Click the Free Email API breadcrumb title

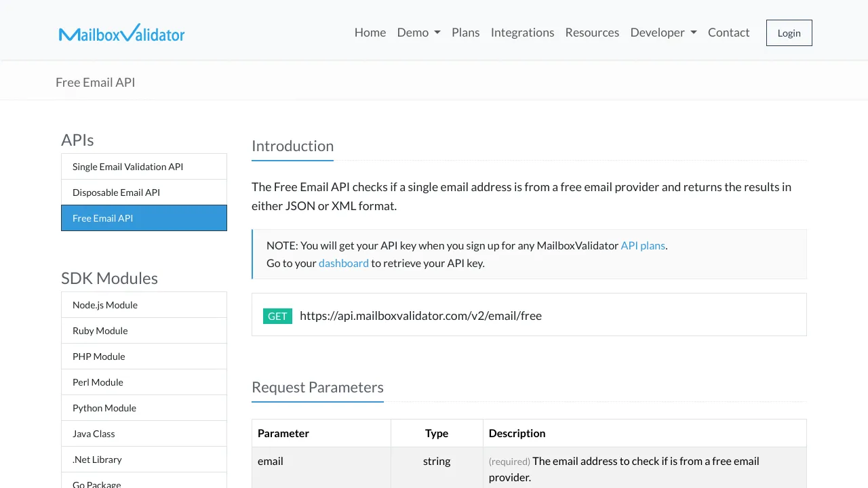coord(96,82)
